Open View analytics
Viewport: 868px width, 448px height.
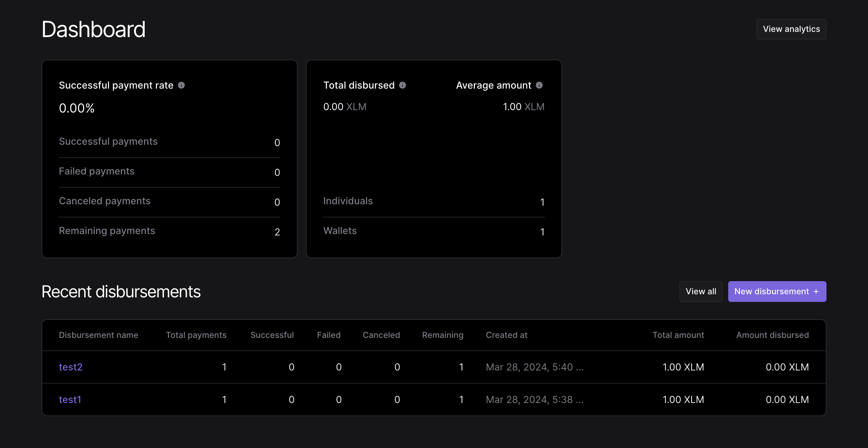pos(791,29)
